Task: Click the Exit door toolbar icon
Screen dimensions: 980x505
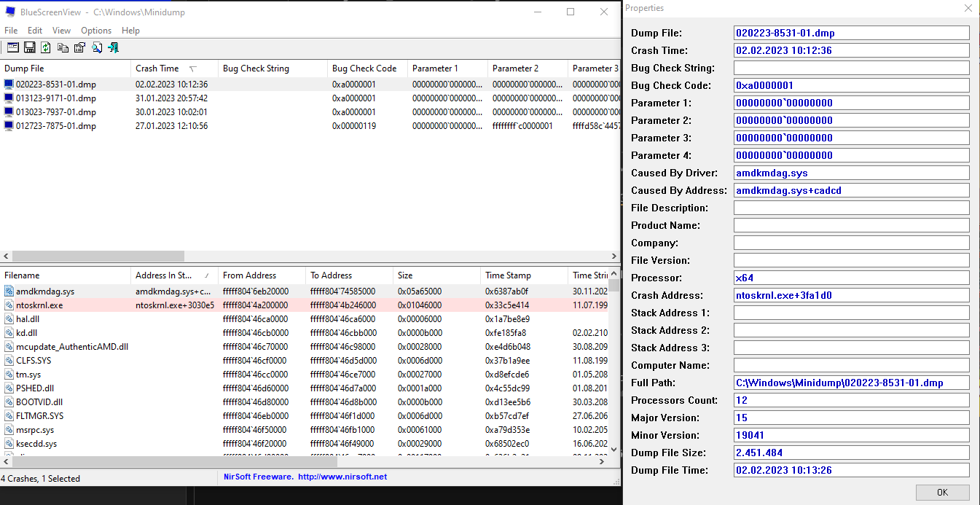Action: point(113,47)
